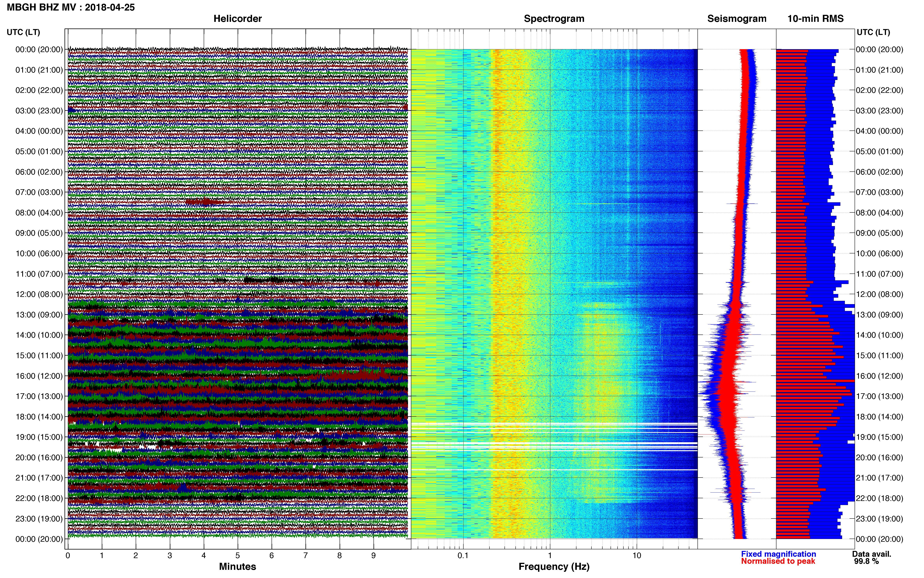Click the '0' tick on the minutes axis
Viewport: 924px width, 578px height.
click(68, 555)
